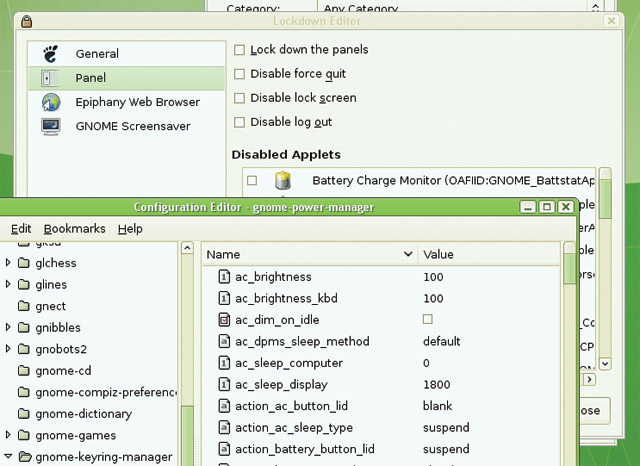Viewport: 640px width, 466px height.
Task: Click the ac_brightness_kbd key icon
Action: tap(224, 298)
